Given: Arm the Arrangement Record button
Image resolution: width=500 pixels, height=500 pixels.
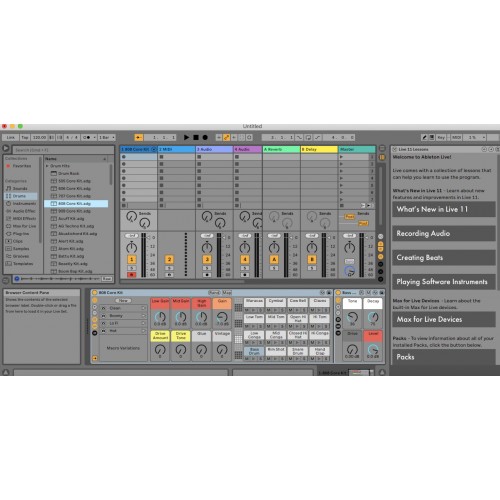Looking at the screenshot, I should 205,137.
